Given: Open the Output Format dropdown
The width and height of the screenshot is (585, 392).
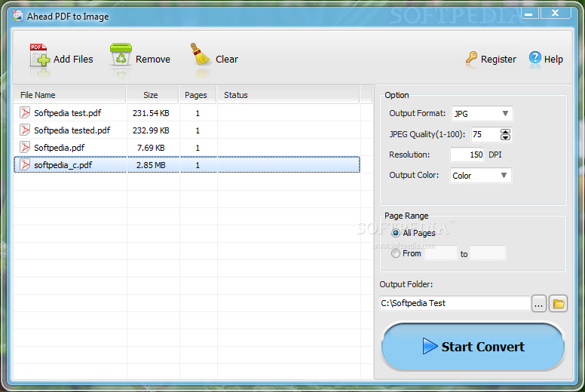Looking at the screenshot, I should pos(482,114).
